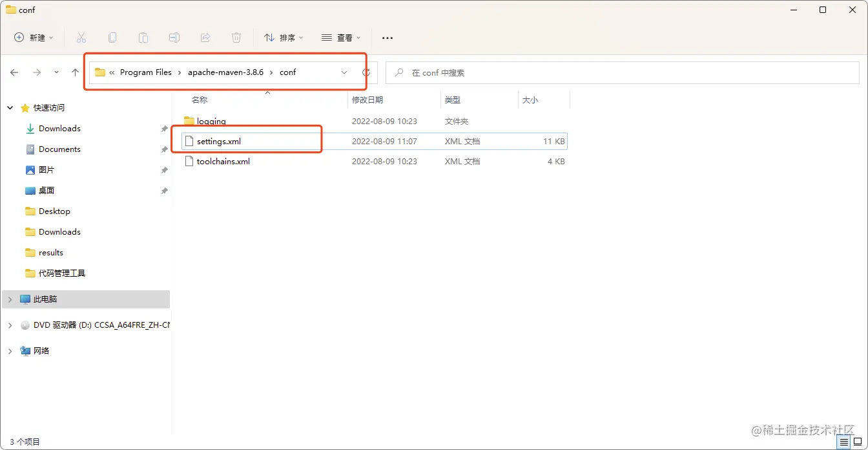Click the Paste clipboard icon
The height and width of the screenshot is (450, 868).
coord(143,37)
